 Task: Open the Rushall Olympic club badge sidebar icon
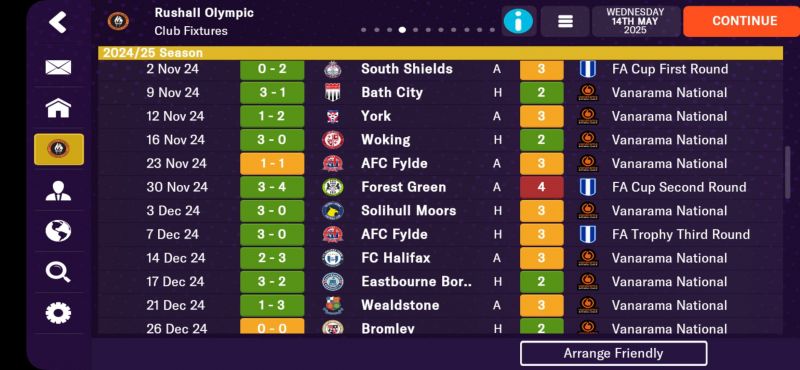point(59,149)
